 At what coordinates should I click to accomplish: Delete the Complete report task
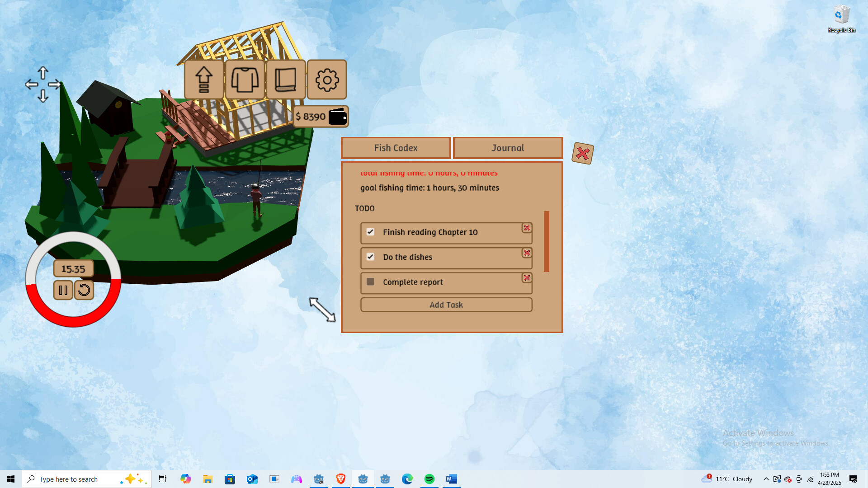point(527,278)
